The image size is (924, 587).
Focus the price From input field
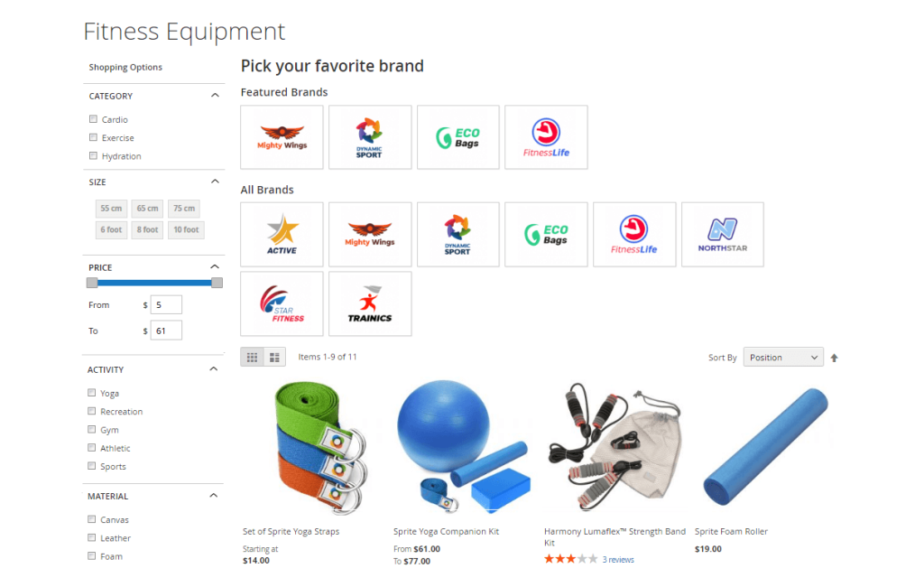(x=166, y=305)
